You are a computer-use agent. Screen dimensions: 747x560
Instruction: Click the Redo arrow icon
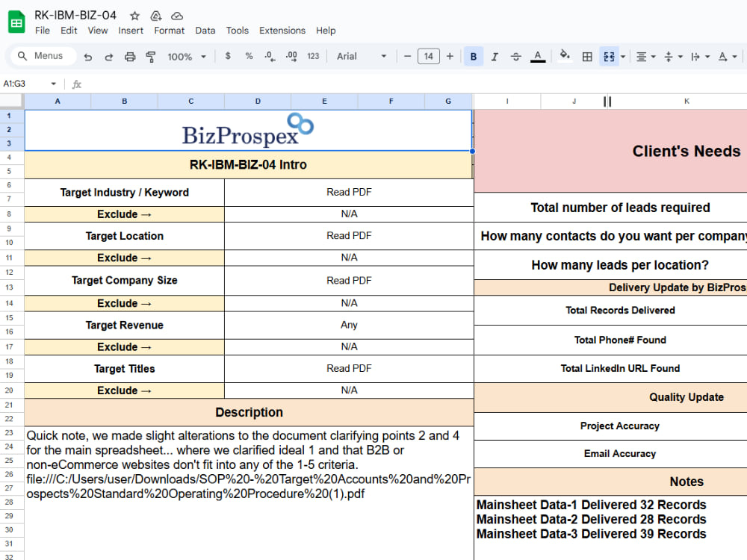[x=108, y=57]
